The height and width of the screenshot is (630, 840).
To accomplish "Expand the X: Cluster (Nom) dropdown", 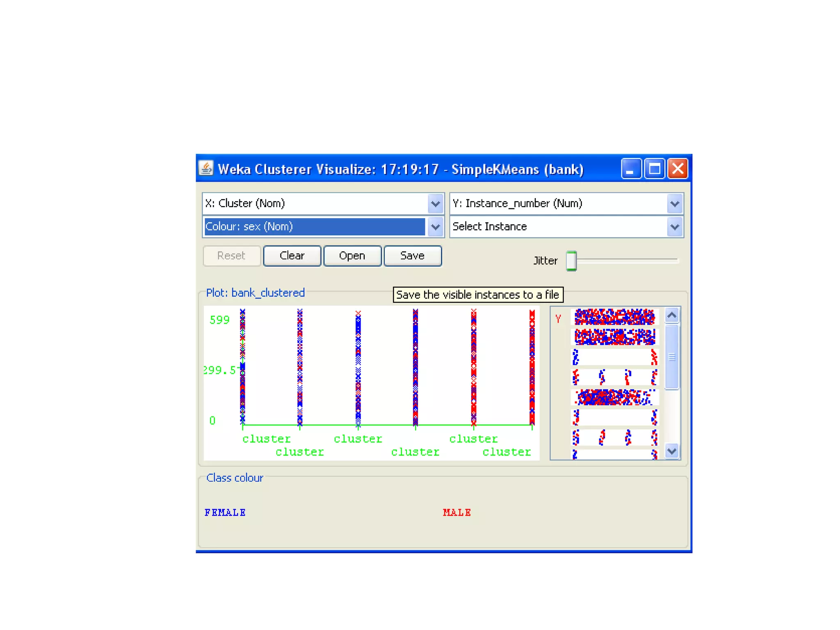I will pos(435,203).
